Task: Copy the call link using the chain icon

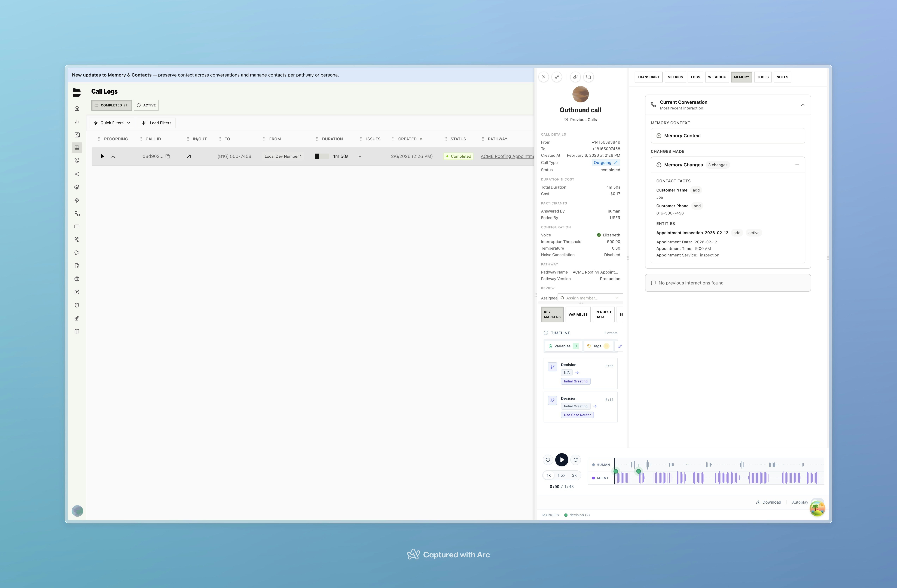Action: [575, 77]
